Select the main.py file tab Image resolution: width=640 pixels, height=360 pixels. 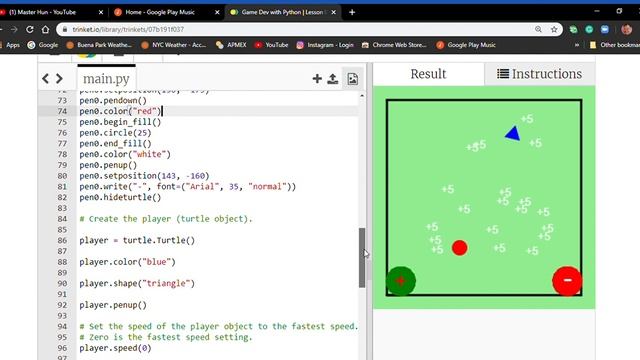[x=106, y=78]
